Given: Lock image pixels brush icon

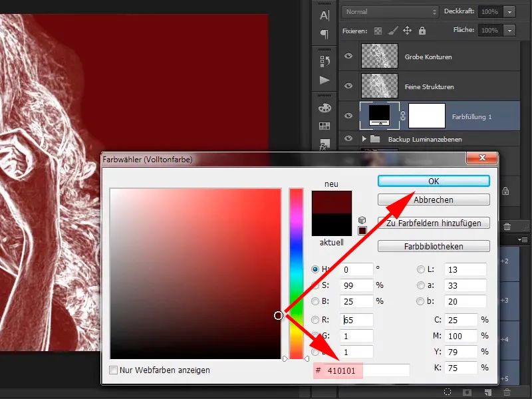Looking at the screenshot, I should 393,31.
